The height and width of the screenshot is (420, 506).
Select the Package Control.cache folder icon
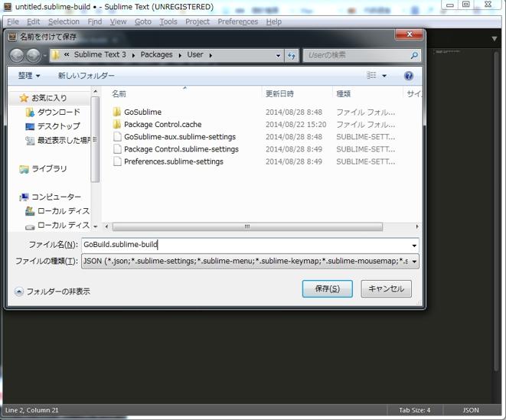pos(117,124)
